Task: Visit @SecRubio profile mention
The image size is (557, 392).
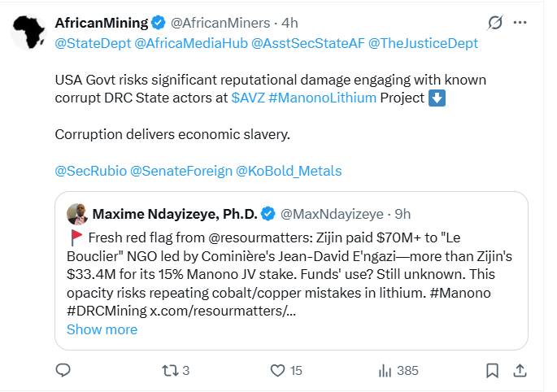Action: tap(89, 171)
